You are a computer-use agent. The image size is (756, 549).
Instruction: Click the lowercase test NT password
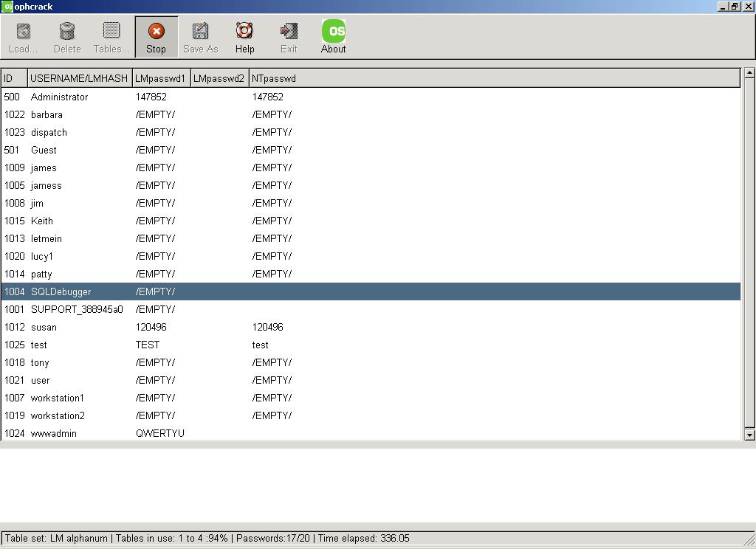click(x=260, y=345)
